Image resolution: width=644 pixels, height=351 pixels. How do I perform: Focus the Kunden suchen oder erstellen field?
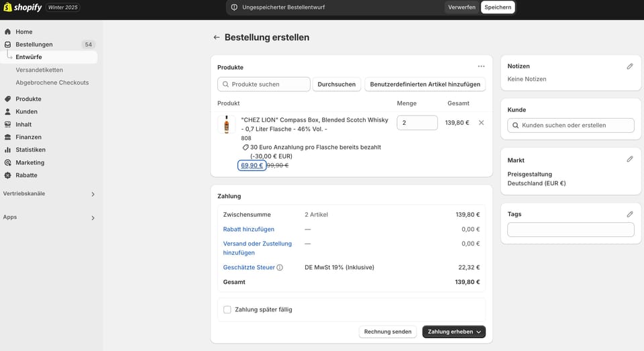[570, 126]
